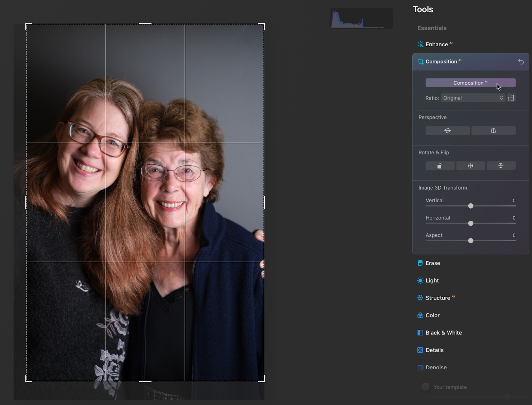Click the Details checkered icon

420,350
